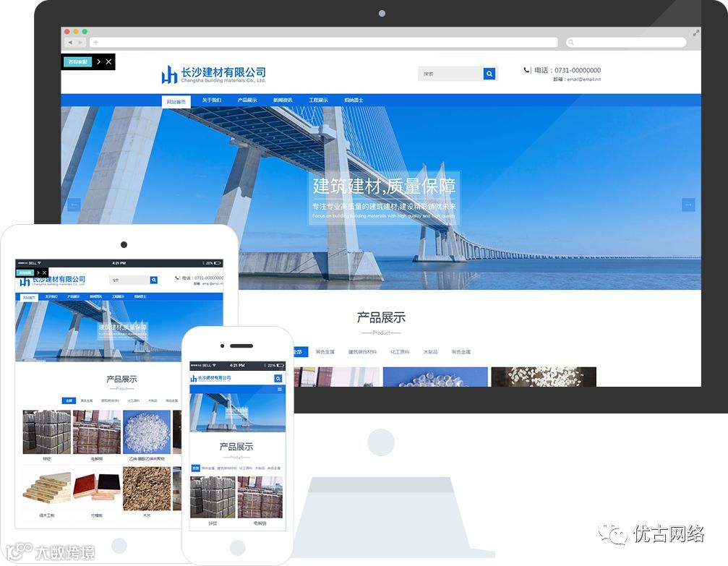The image size is (728, 566).
Task: Click the 建筑建材,质量保障 banner caption on the desktop
Action: [384, 186]
